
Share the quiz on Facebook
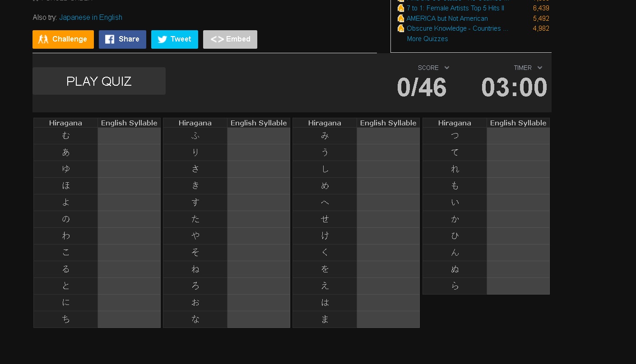[122, 39]
